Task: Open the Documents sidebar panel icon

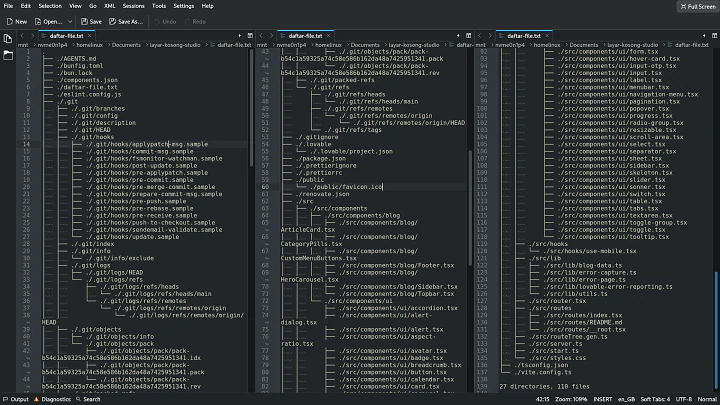Action: [x=8, y=39]
